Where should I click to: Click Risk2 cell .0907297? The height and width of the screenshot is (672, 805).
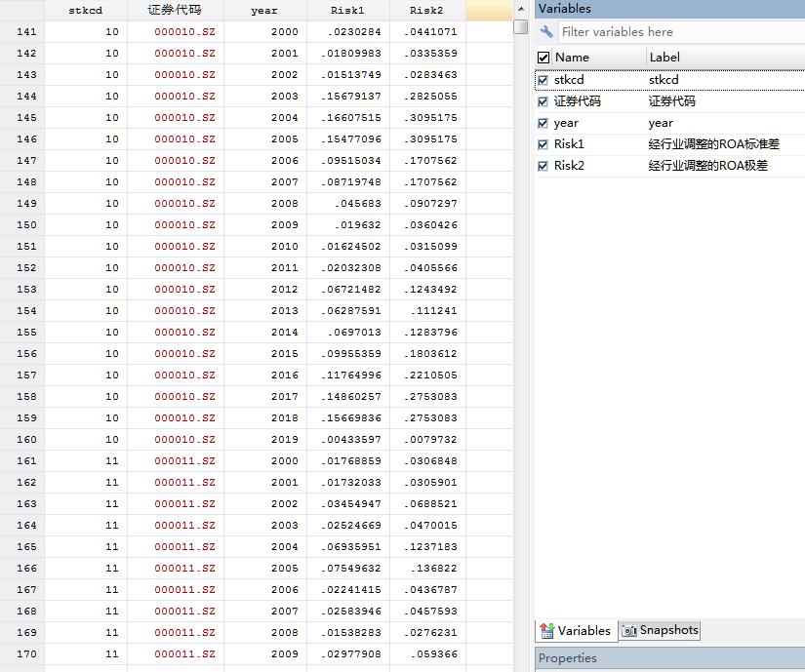pyautogui.click(x=427, y=204)
